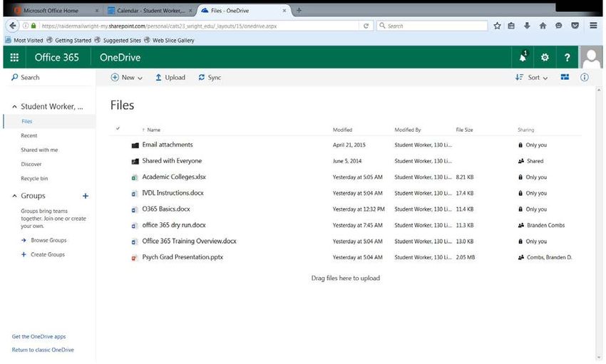Open Shared with me in sidebar
The width and height of the screenshot is (606, 364).
tap(39, 150)
